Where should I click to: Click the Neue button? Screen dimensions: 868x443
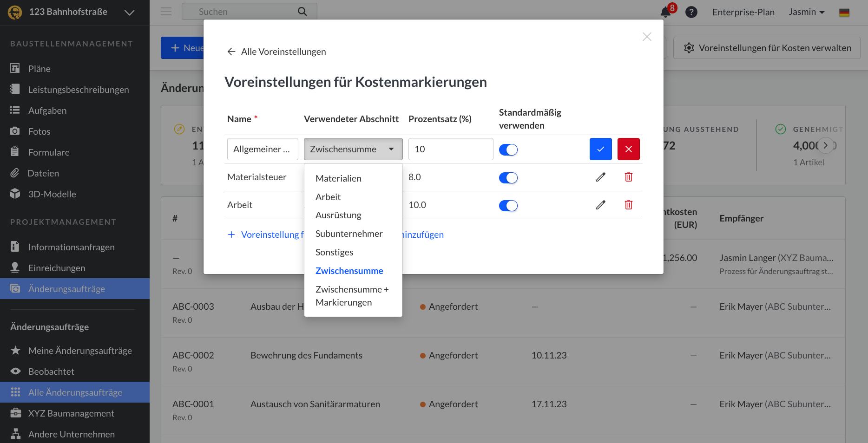pyautogui.click(x=182, y=48)
